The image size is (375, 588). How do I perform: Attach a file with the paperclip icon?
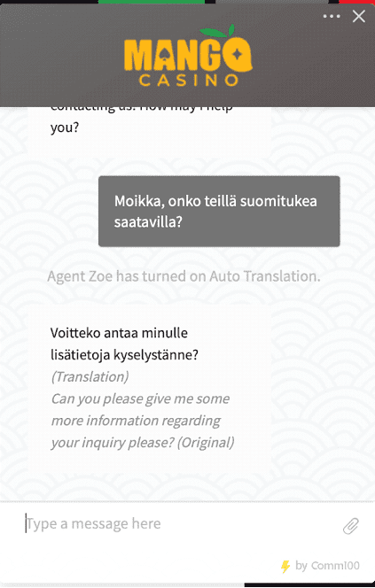350,526
